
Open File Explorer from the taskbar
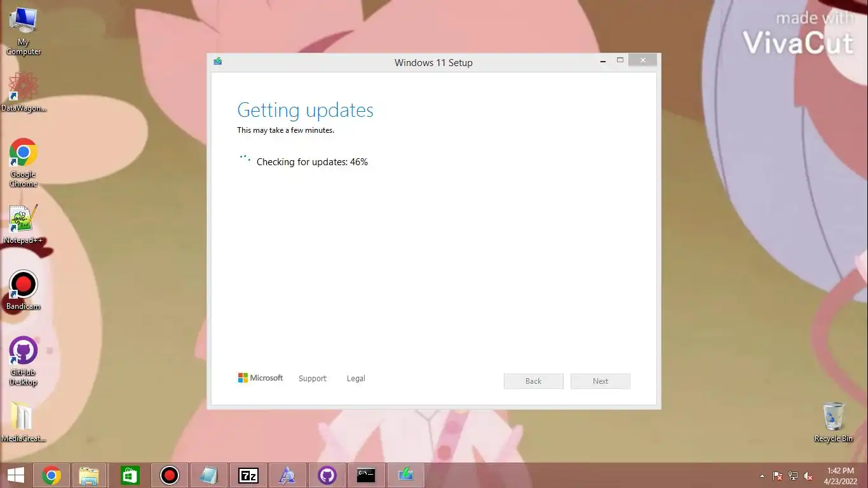pyautogui.click(x=89, y=475)
